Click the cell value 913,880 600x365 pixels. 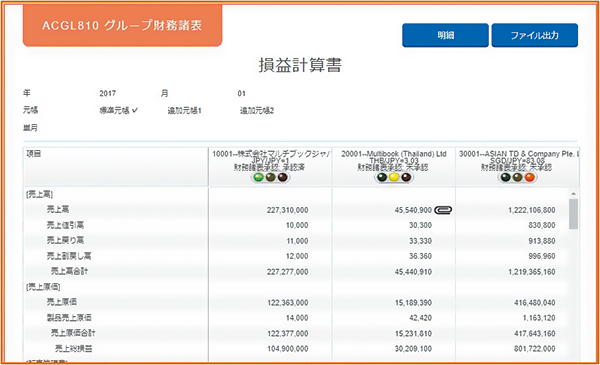(542, 241)
